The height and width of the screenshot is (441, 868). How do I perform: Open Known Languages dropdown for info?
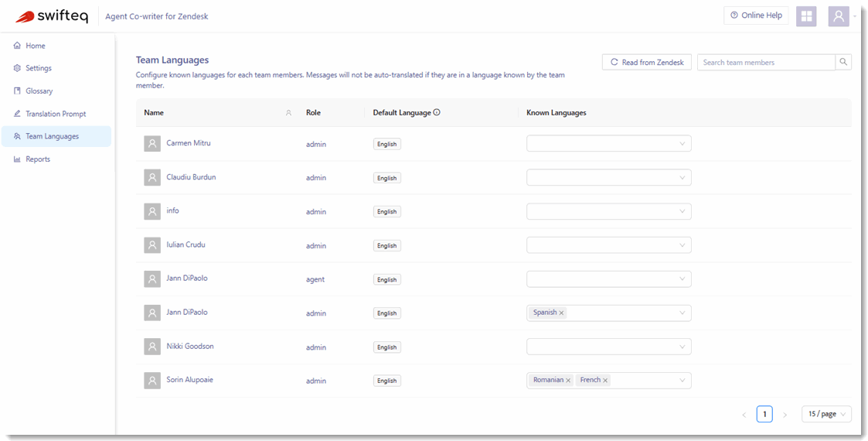click(609, 211)
